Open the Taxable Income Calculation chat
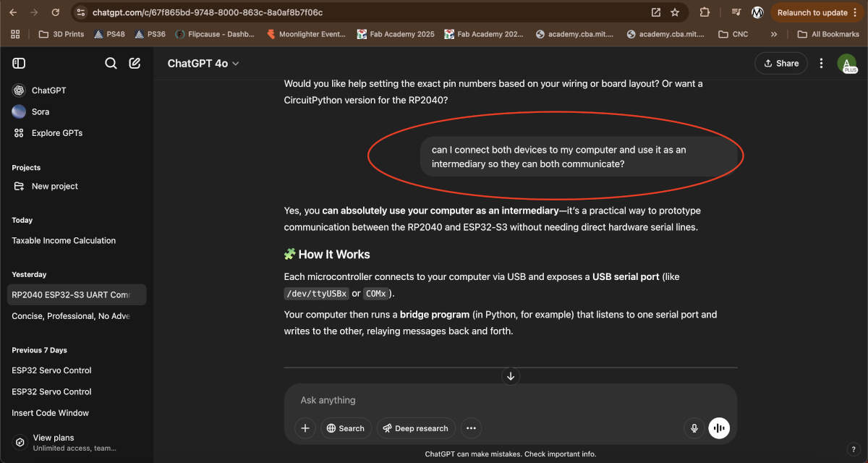The image size is (868, 463). pos(77,240)
